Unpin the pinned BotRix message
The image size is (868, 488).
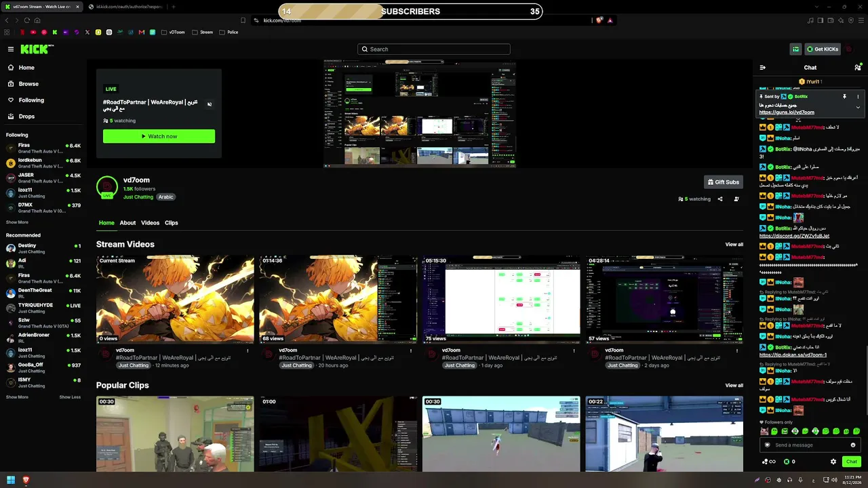point(845,97)
